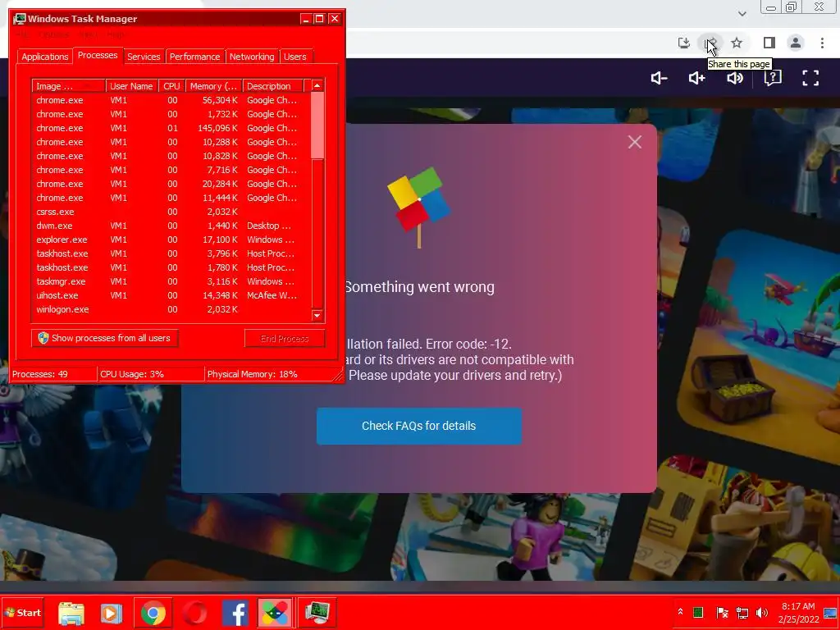
Task: Click the process list scrollbar thumb
Action: coord(317,126)
